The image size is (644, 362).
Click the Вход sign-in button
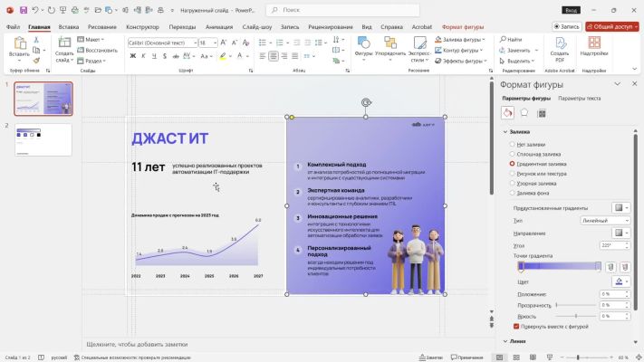(x=571, y=10)
